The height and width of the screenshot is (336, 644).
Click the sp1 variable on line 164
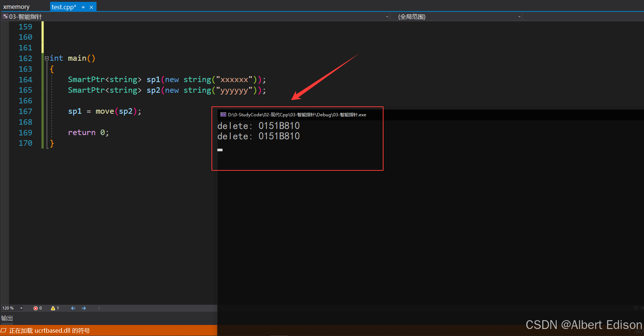pyautogui.click(x=153, y=79)
